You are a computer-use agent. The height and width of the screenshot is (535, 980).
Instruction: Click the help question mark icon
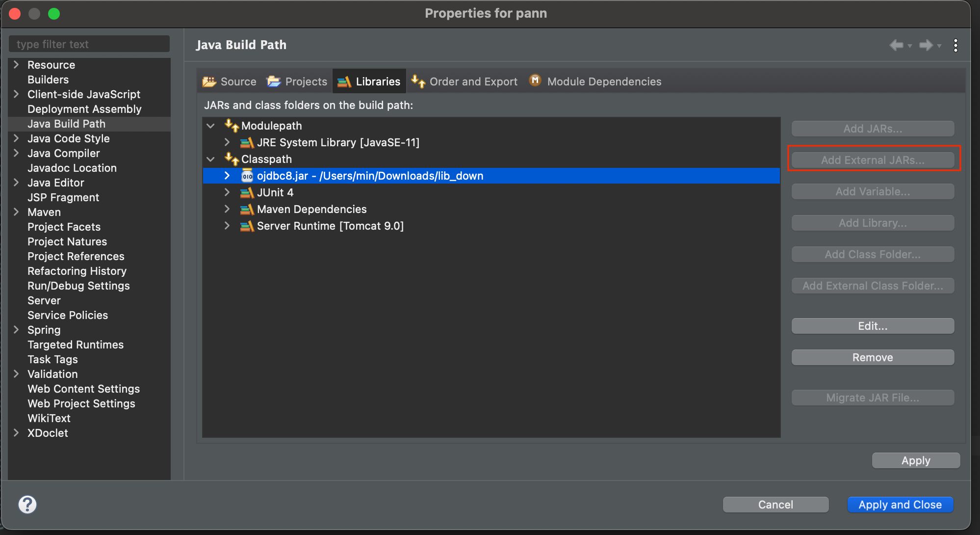[27, 505]
